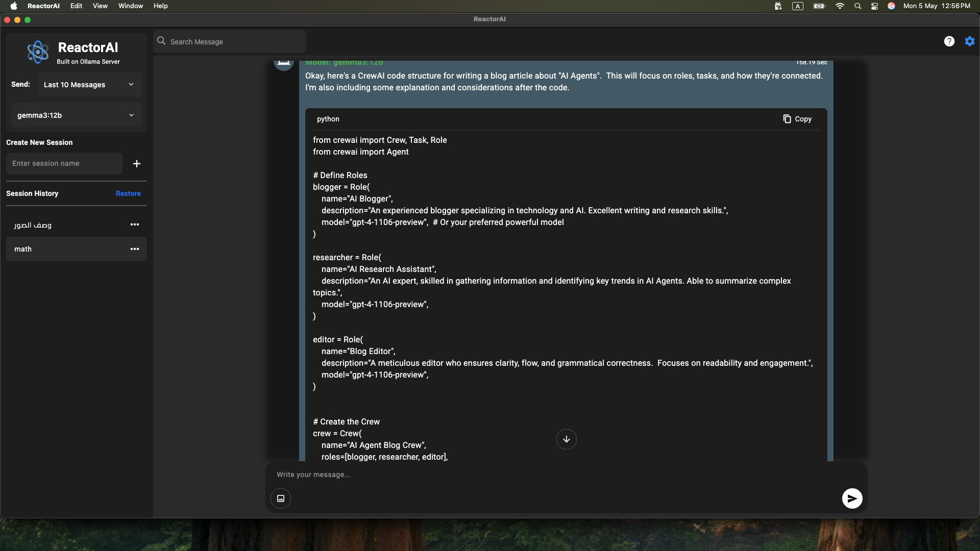Click the image attachment icon
The height and width of the screenshot is (551, 980).
[x=281, y=498]
